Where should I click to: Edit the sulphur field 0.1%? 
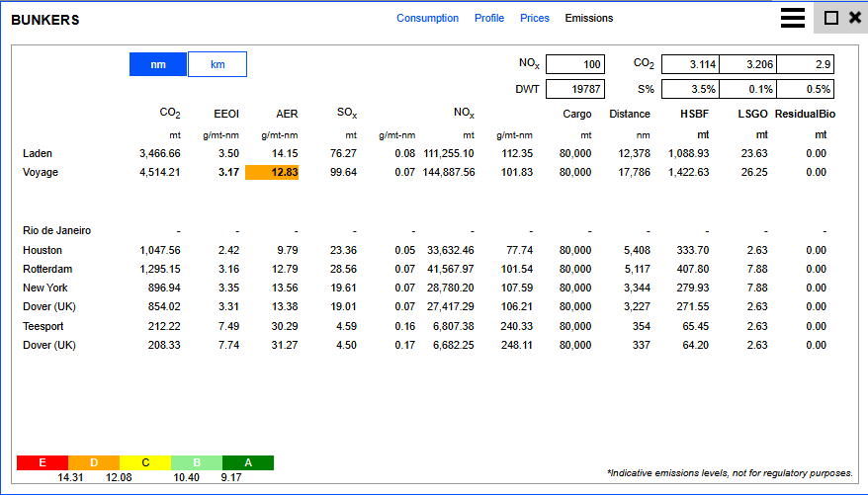tap(747, 89)
